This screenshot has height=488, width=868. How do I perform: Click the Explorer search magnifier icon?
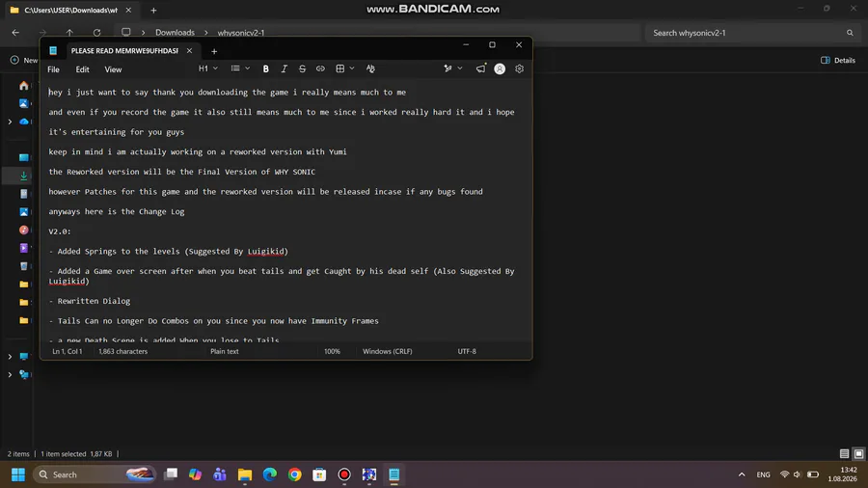click(850, 33)
